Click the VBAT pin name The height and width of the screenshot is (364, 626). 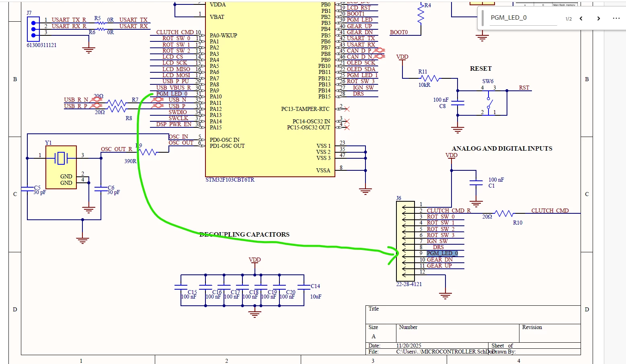pyautogui.click(x=217, y=17)
